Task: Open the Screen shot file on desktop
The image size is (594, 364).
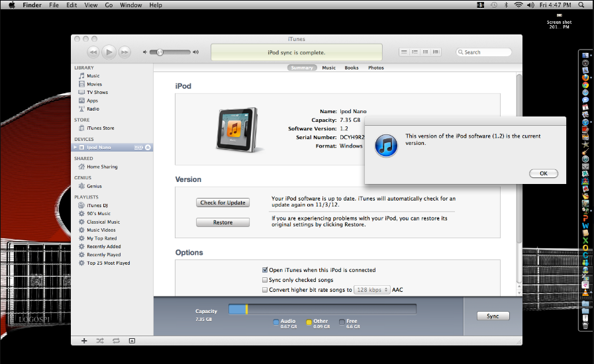Action: [559, 21]
